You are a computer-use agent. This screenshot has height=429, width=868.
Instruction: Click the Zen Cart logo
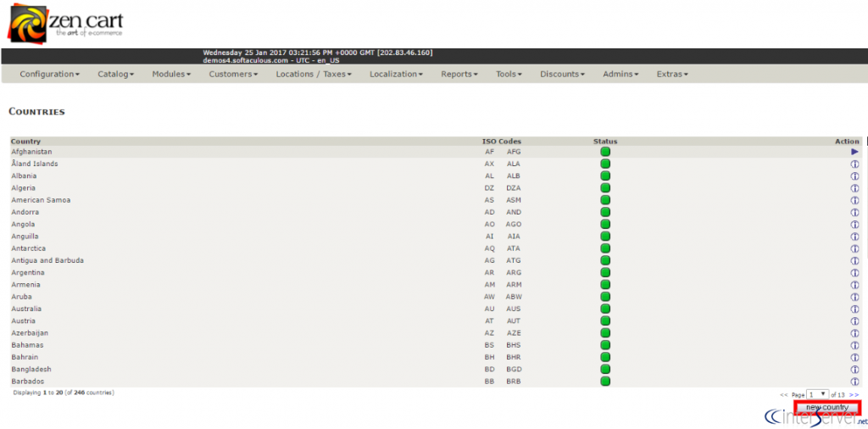[64, 23]
